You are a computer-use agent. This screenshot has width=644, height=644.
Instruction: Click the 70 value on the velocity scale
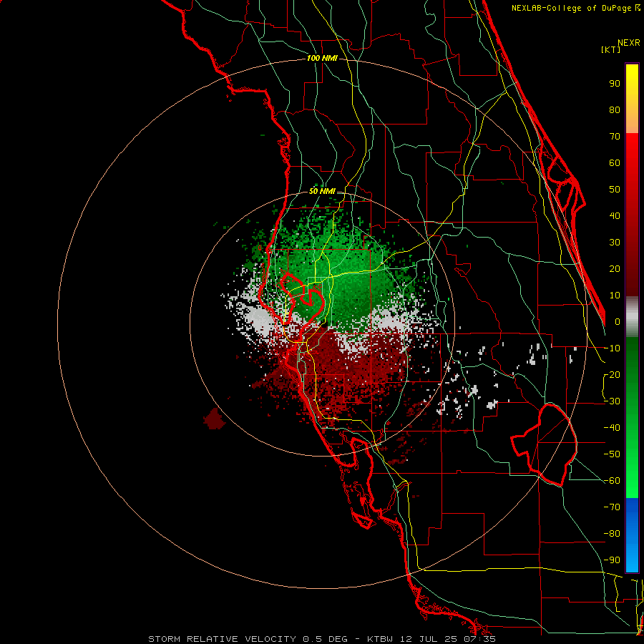tap(615, 137)
